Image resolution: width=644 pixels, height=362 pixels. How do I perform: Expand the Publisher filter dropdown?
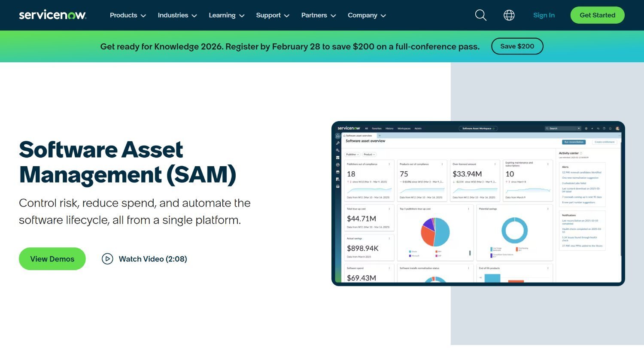(352, 154)
